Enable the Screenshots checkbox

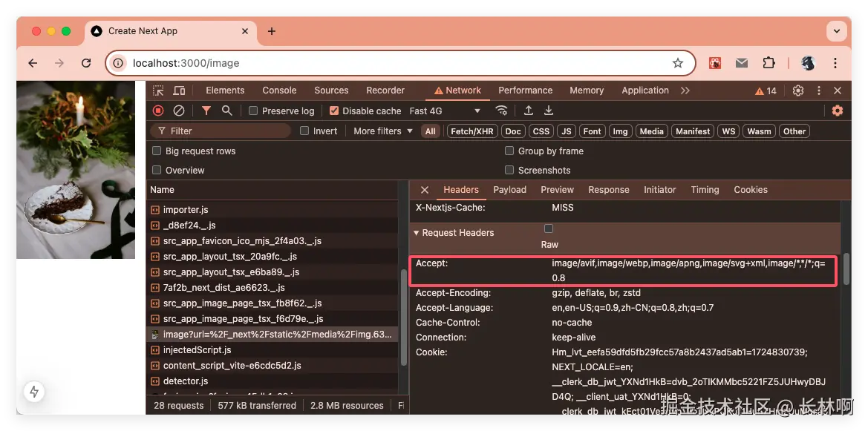(x=509, y=171)
